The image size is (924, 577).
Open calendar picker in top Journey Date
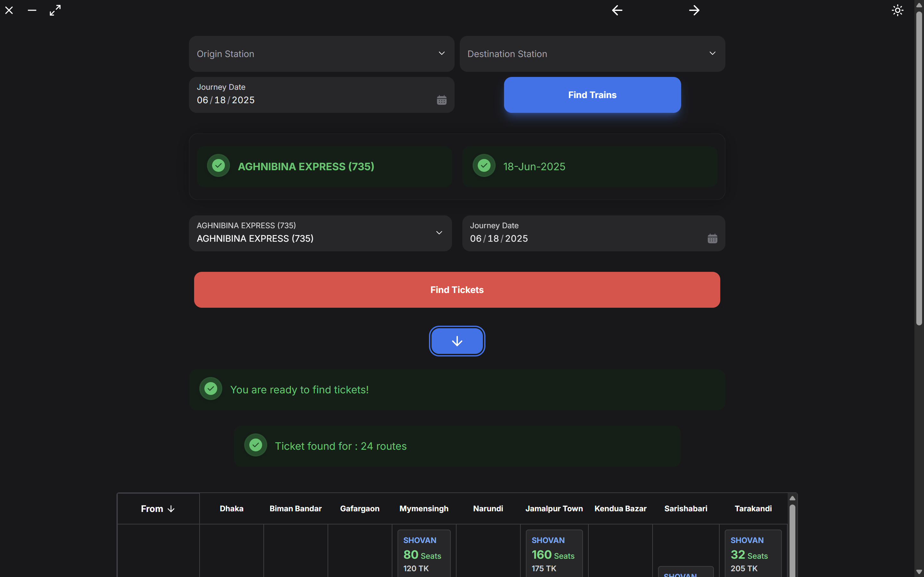[x=441, y=100]
